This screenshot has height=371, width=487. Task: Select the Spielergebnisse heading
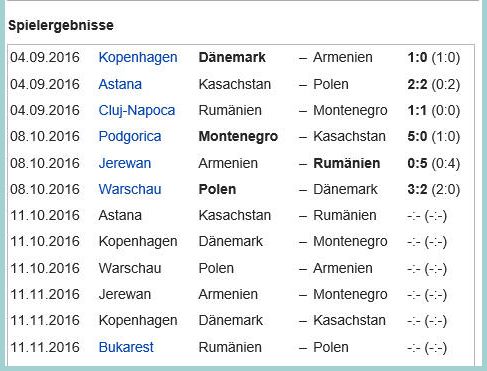61,25
